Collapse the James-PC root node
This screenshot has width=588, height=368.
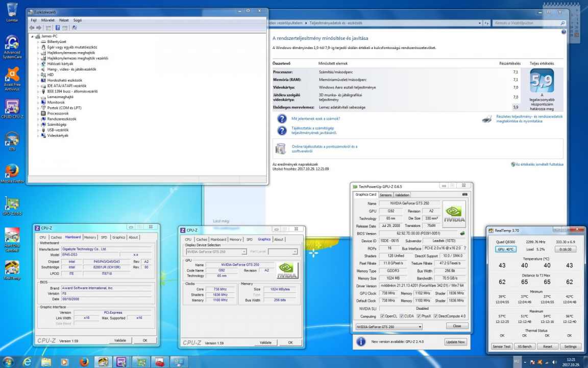pyautogui.click(x=32, y=36)
